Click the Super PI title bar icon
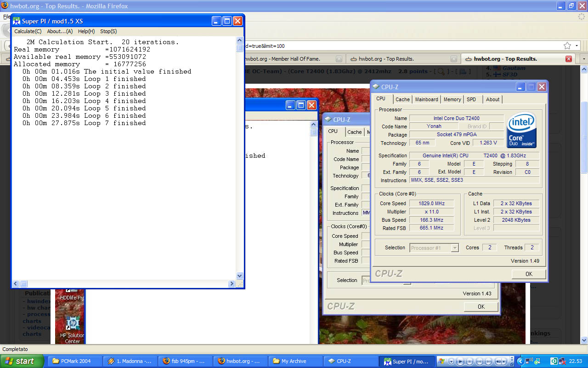This screenshot has width=588, height=368. (x=16, y=21)
